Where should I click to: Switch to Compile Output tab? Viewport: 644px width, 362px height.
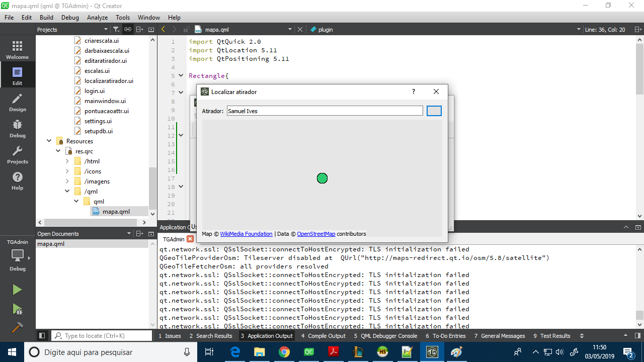[323, 336]
